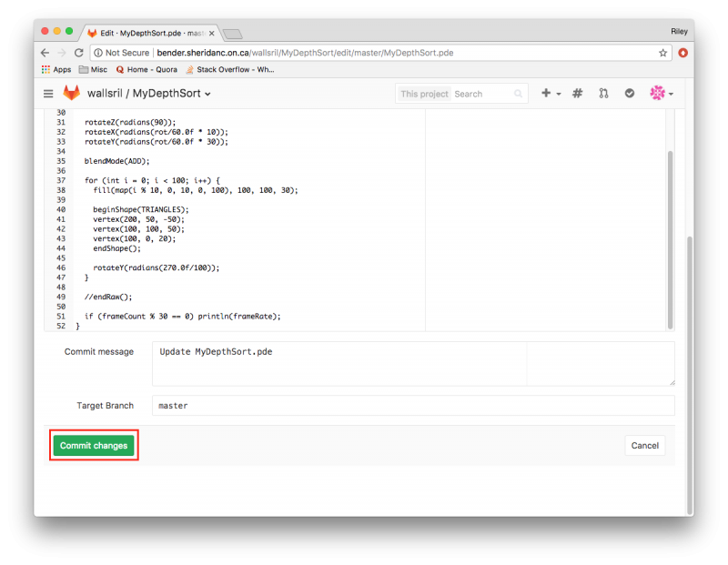Open a new browser tab

(232, 34)
